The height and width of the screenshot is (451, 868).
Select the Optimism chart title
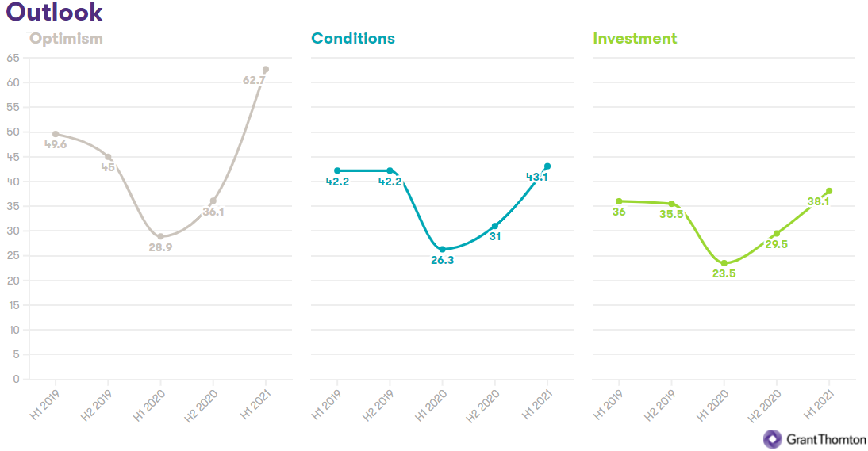tap(66, 39)
